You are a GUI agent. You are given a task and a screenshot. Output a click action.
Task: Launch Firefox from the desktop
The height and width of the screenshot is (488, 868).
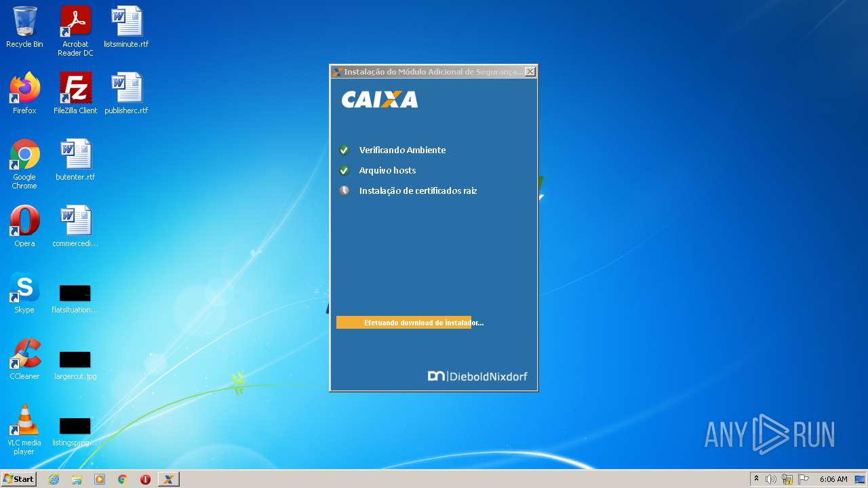click(24, 94)
